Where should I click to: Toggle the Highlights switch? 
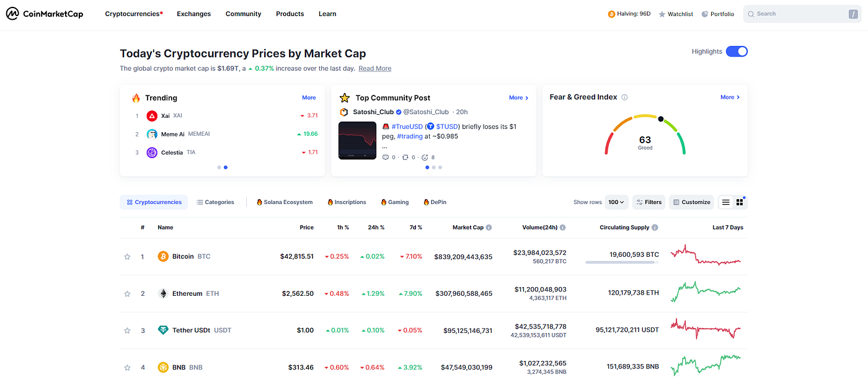pyautogui.click(x=737, y=51)
